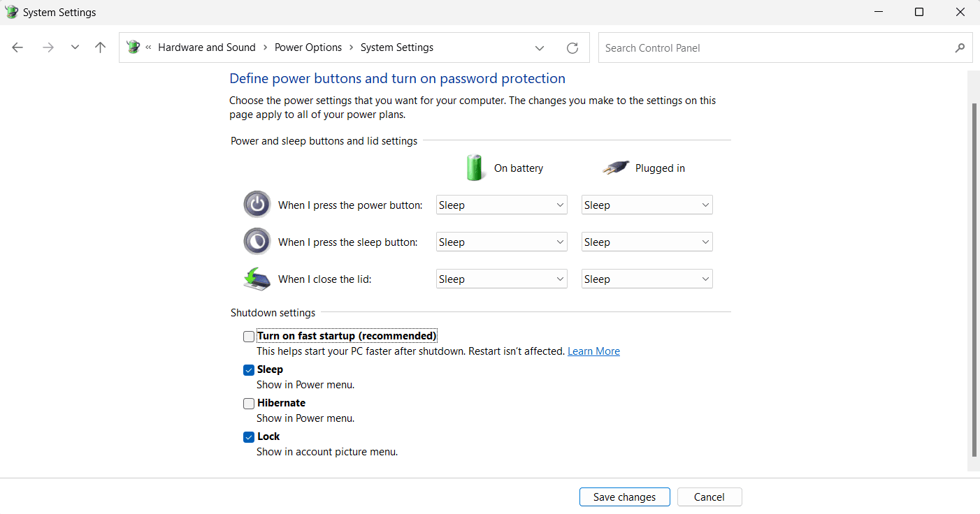
Task: Enable Turn on fast startup checkbox
Action: click(x=249, y=337)
